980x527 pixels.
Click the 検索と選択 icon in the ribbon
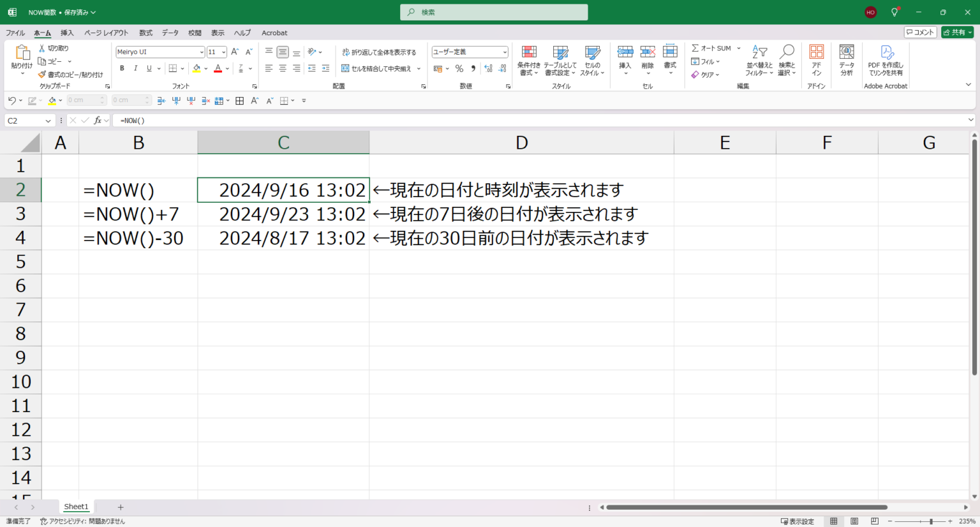(x=787, y=61)
